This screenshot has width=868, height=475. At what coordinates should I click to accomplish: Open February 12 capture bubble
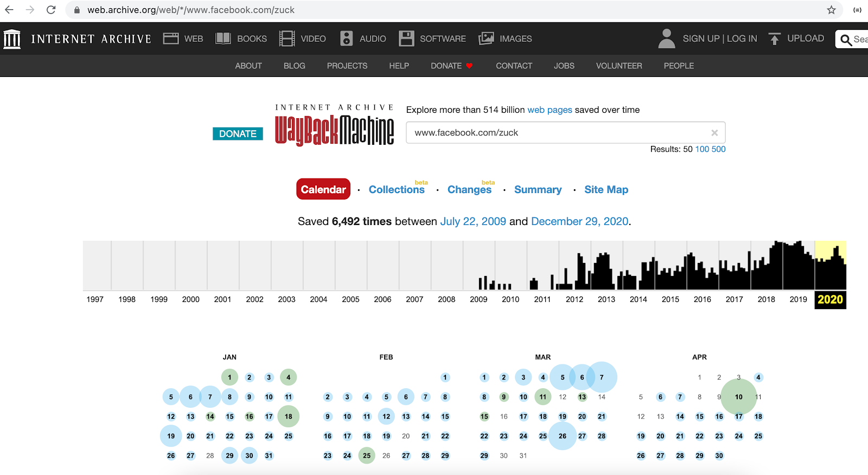[x=386, y=416]
